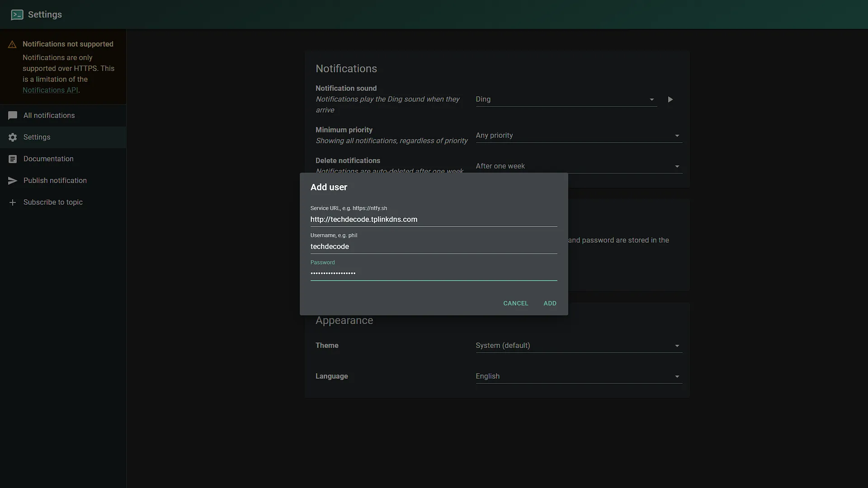Open the Minimum priority dropdown
The width and height of the screenshot is (868, 488).
579,136
